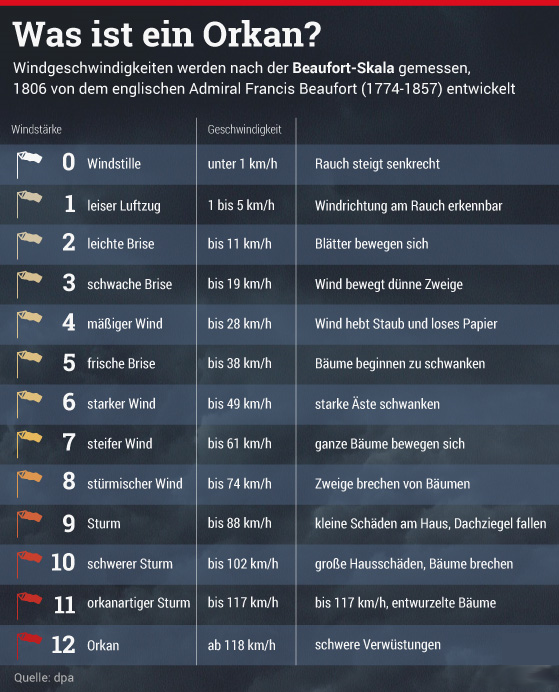Click the Quelle: dpa source credit
Screen dimensions: 559x692
44,677
